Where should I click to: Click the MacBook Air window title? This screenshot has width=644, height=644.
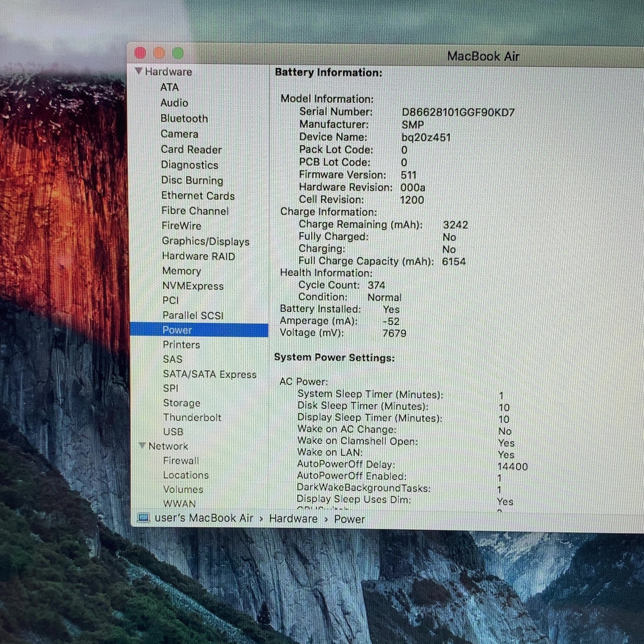tap(483, 56)
